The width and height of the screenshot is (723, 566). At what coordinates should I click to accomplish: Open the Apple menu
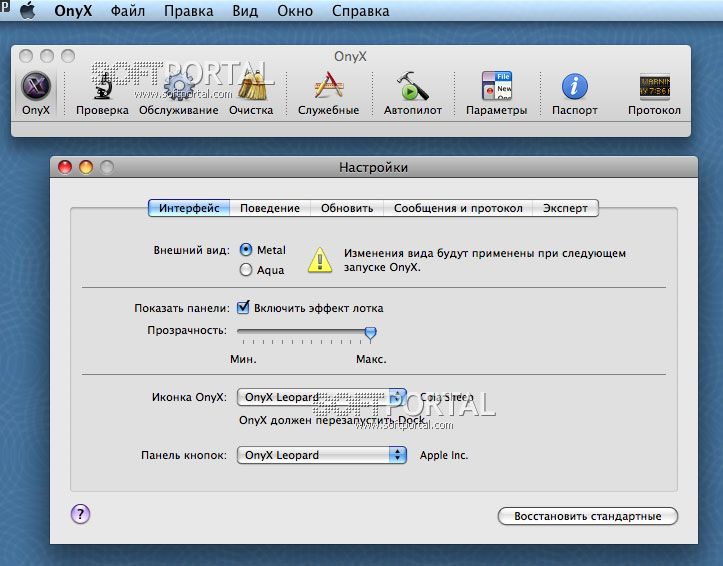(28, 10)
